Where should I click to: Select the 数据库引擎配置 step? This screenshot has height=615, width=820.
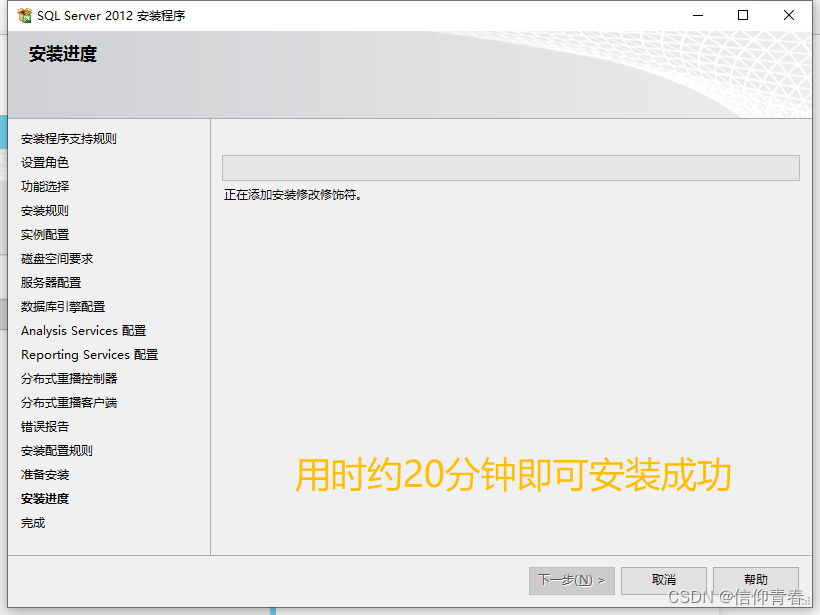click(63, 307)
